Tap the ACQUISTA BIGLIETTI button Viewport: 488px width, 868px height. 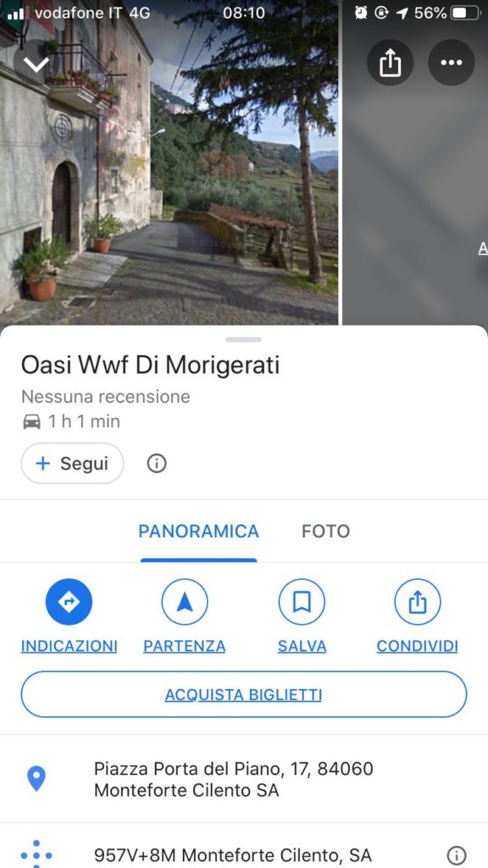pos(244,695)
